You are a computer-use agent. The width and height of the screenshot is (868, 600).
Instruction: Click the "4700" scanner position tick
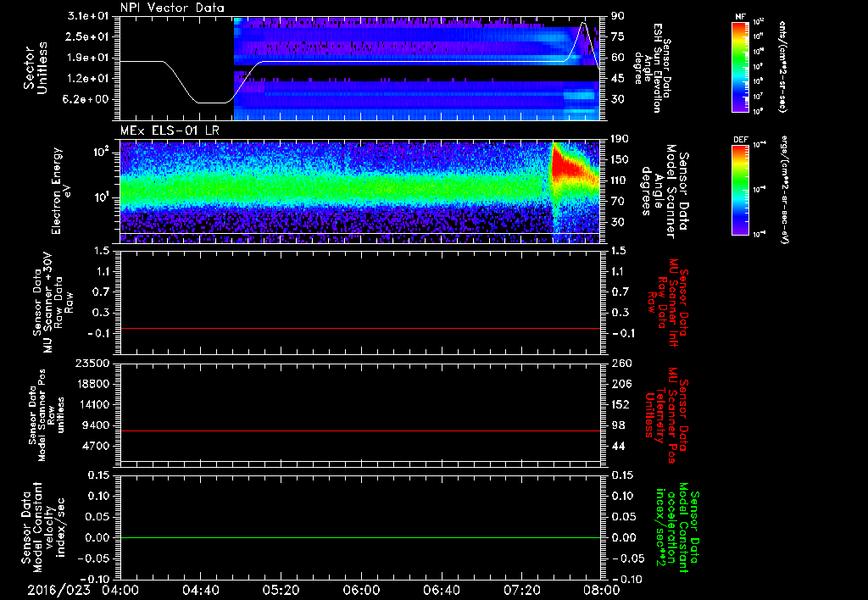(x=96, y=446)
